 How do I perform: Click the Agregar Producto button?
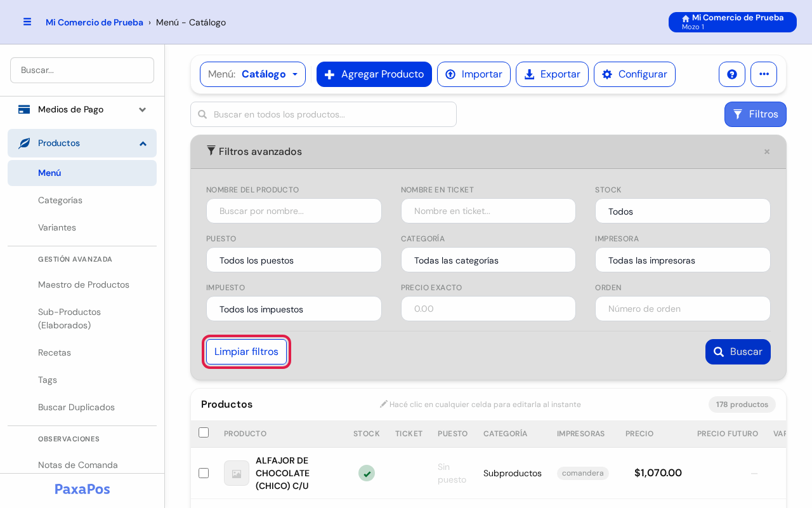[374, 74]
